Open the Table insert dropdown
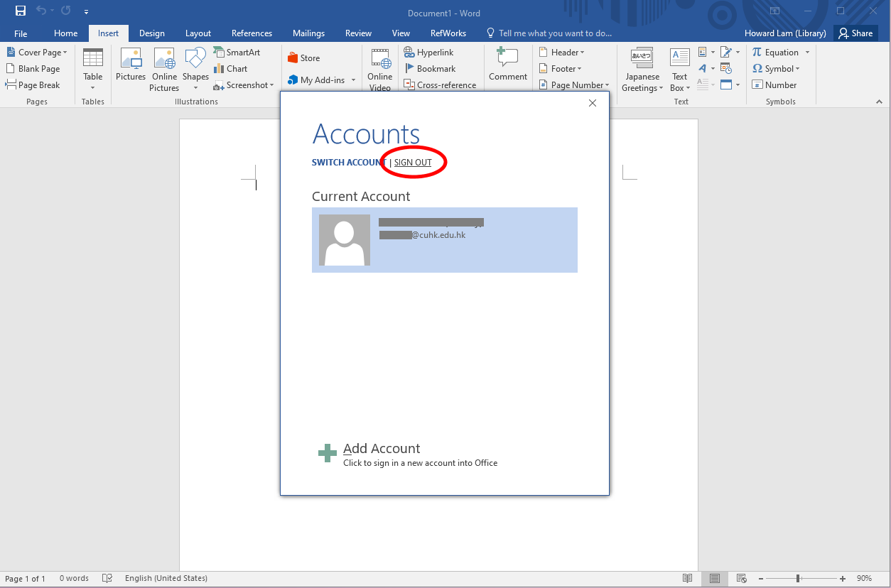Viewport: 891px width, 588px height. [x=93, y=70]
